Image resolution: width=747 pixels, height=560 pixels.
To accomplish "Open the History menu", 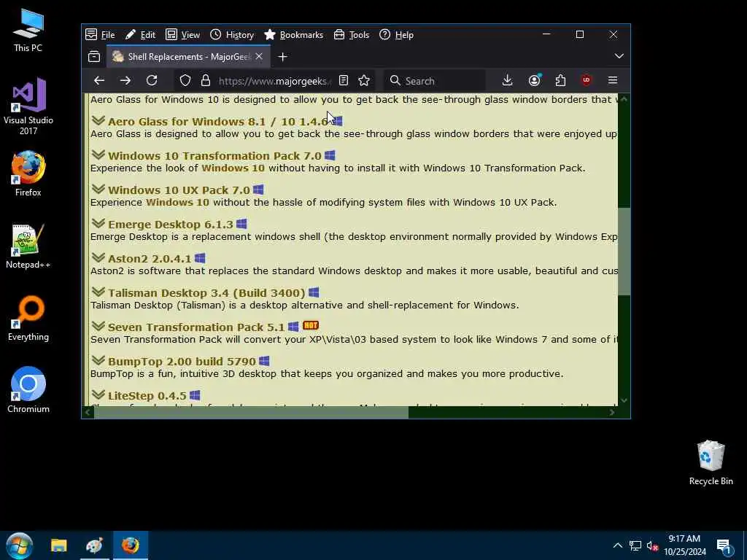I will coord(232,35).
